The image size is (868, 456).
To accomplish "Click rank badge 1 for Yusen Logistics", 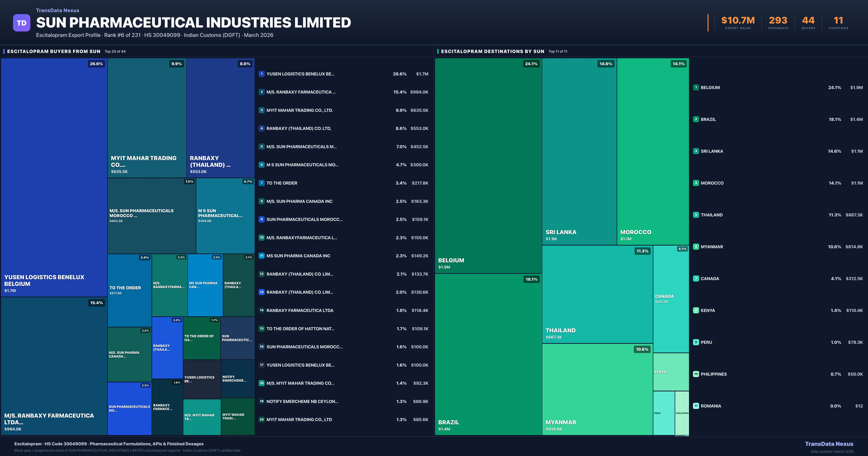I will 261,74.
